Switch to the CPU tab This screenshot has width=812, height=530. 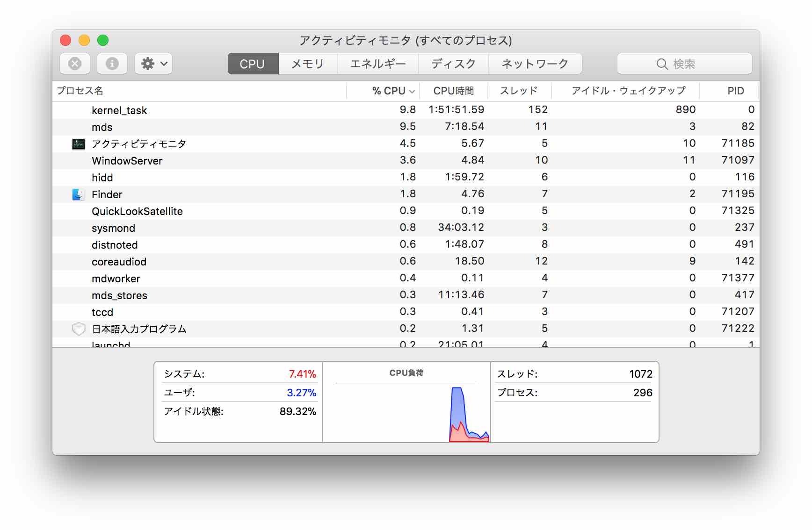tap(253, 64)
